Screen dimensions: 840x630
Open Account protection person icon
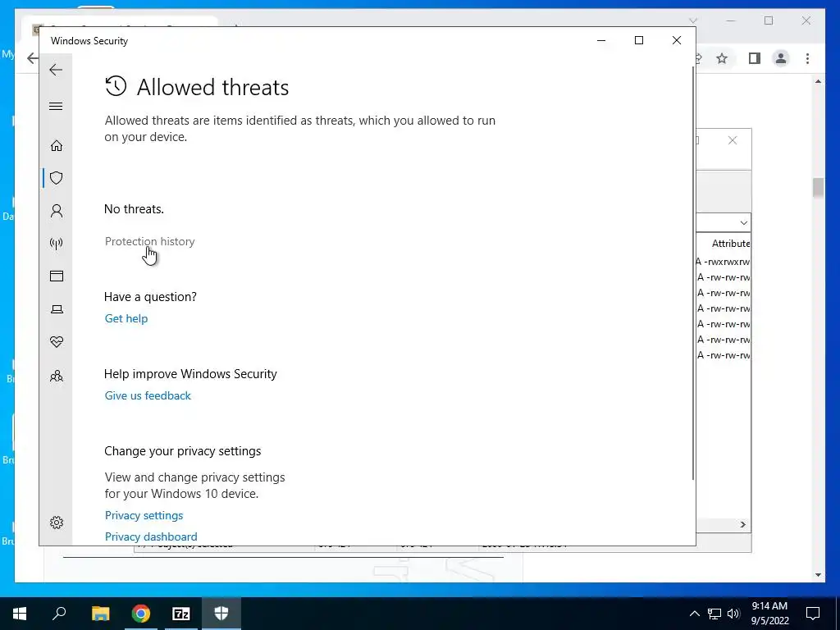[x=57, y=211]
